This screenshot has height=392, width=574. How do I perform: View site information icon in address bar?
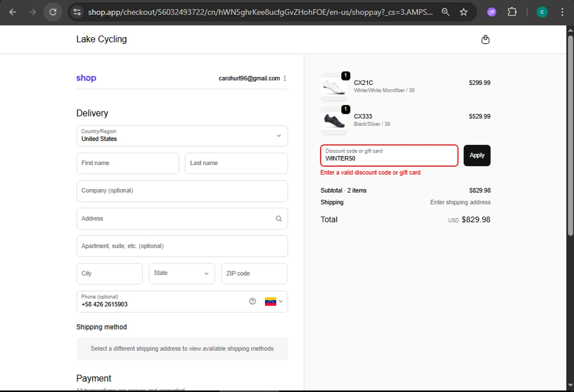[x=77, y=12]
